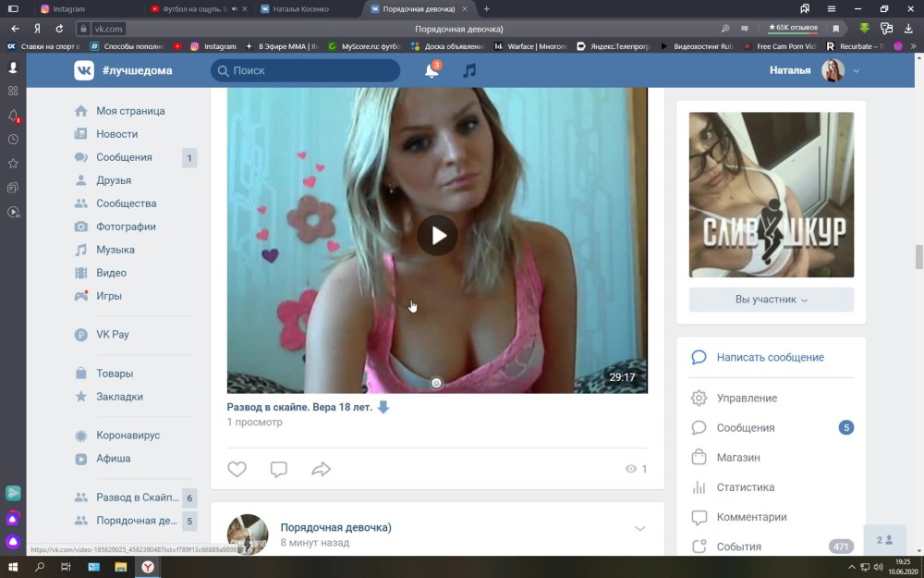
Task: Click the community avatar thumbnail
Action: [x=772, y=194]
